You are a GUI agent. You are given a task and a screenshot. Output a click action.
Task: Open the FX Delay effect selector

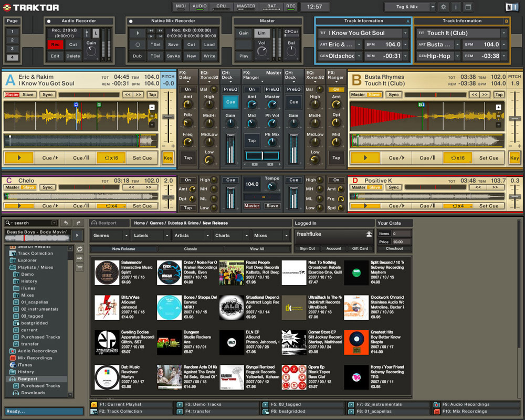click(x=187, y=81)
